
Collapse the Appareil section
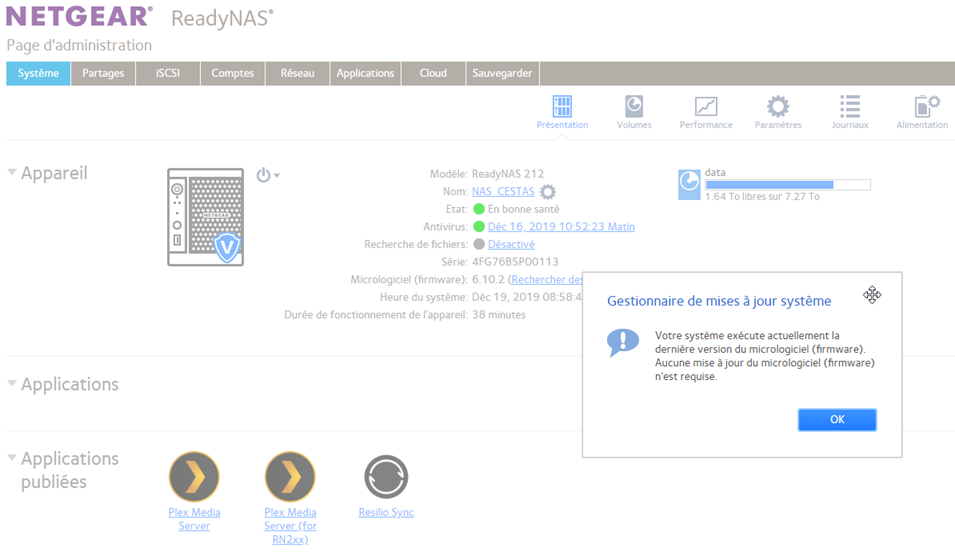point(12,173)
